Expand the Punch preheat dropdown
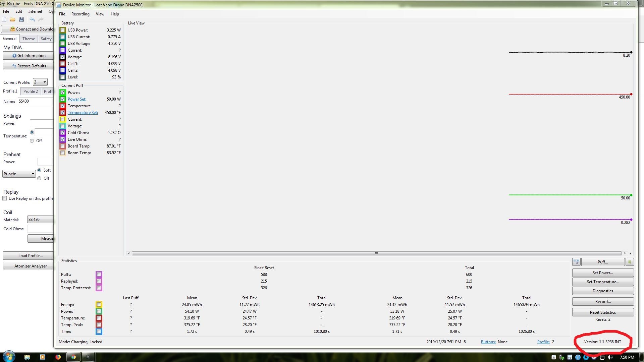This screenshot has width=644, height=362. [19, 174]
